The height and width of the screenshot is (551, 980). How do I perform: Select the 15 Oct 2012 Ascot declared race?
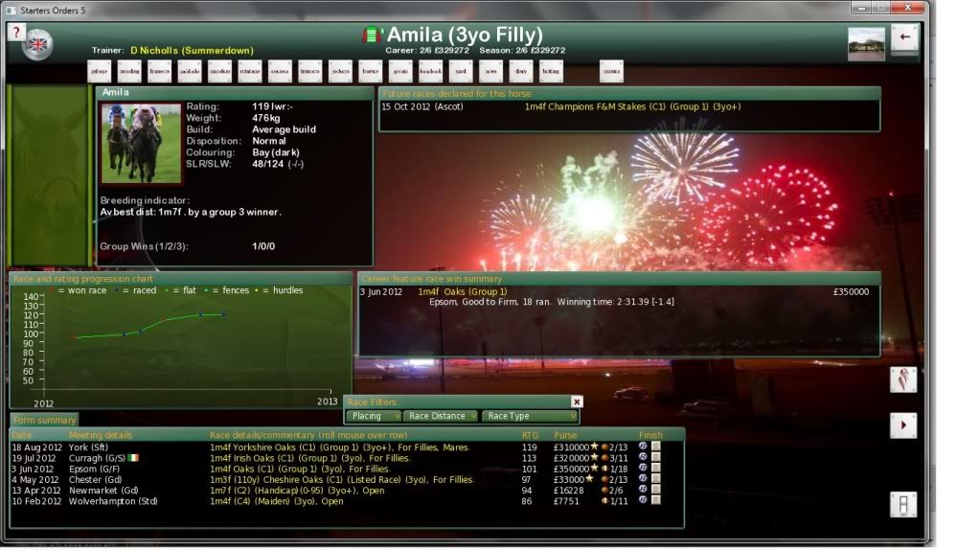pos(629,107)
